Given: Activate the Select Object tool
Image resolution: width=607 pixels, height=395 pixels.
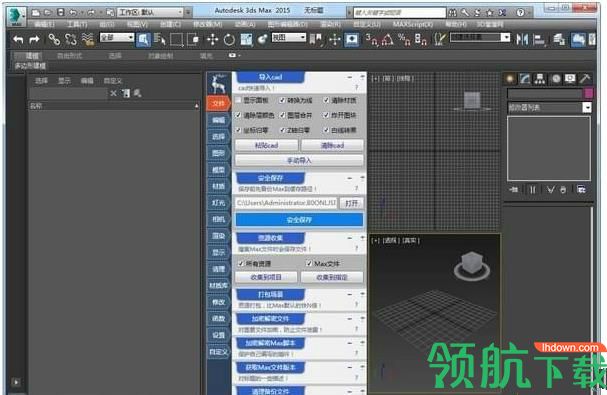Looking at the screenshot, I should [143, 40].
